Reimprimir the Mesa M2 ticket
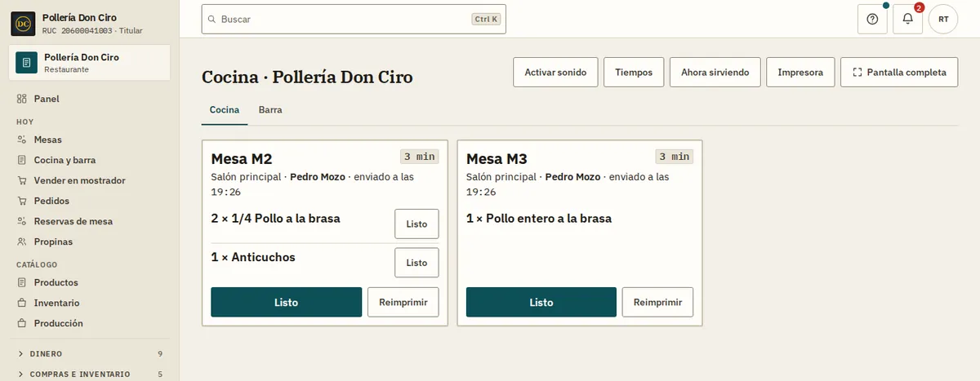Viewport: 980px width, 381px height. point(403,302)
